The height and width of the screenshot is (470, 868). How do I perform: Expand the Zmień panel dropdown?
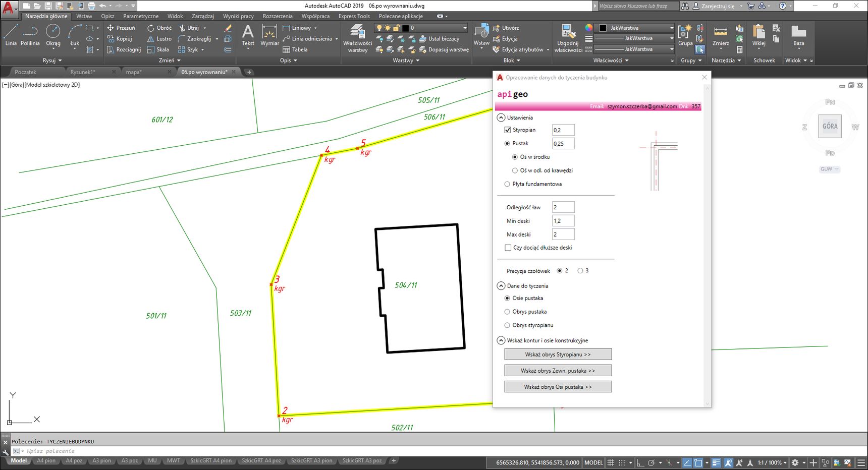pos(170,61)
